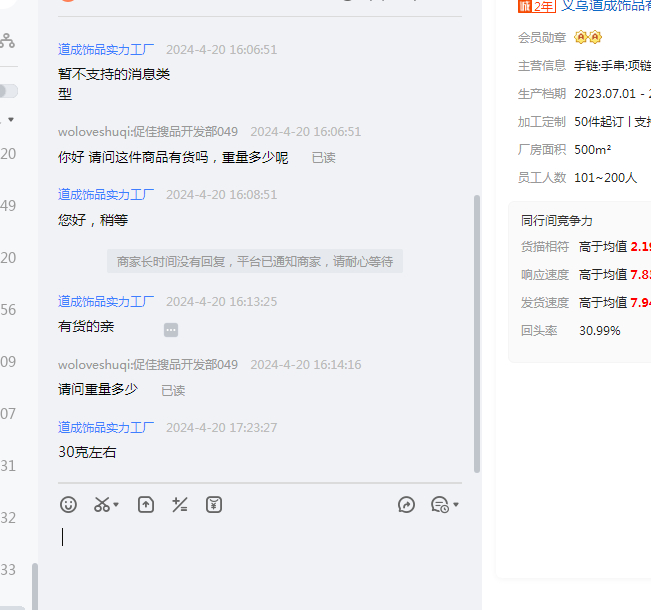Expand the small sidebar dropdown triangle
Screen dimensions: 651x610
11,120
